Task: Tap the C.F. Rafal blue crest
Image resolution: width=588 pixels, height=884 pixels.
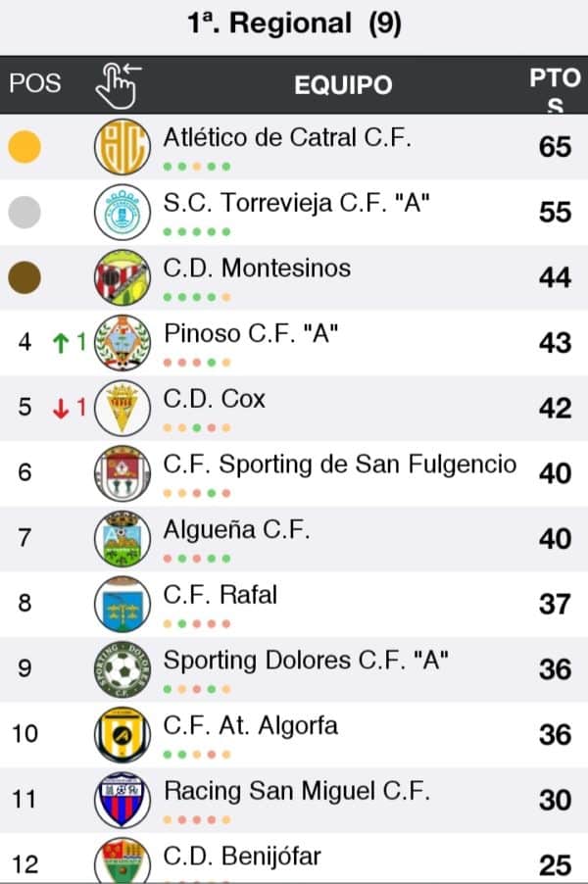Action: (x=122, y=604)
